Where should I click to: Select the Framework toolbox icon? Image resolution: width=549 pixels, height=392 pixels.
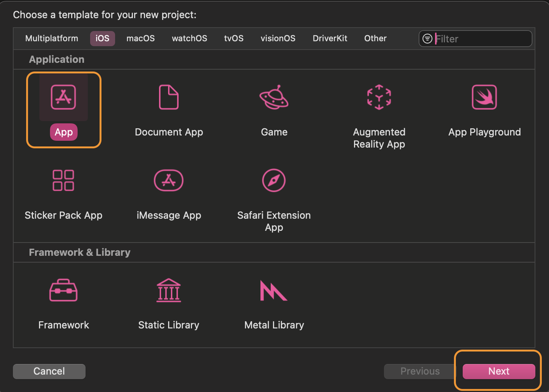click(64, 290)
